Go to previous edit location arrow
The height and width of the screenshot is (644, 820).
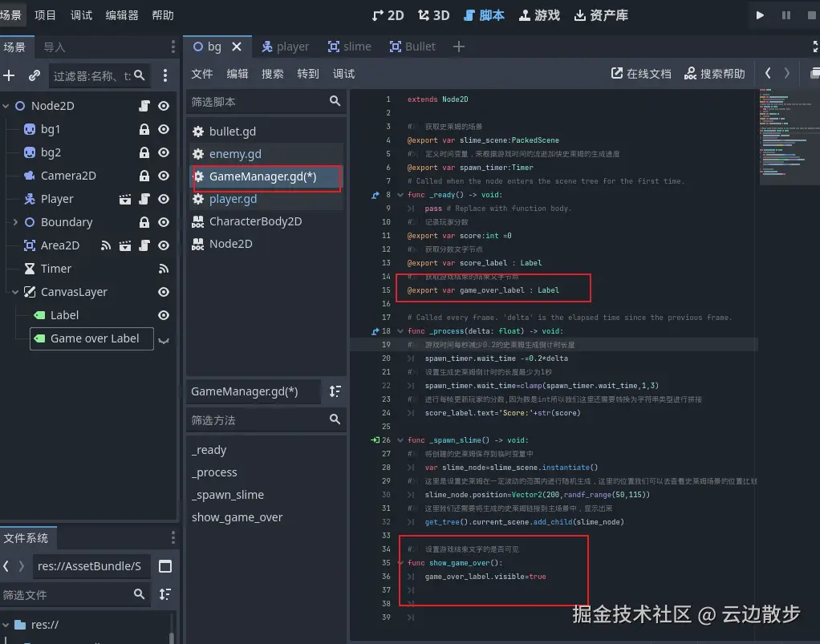click(768, 73)
